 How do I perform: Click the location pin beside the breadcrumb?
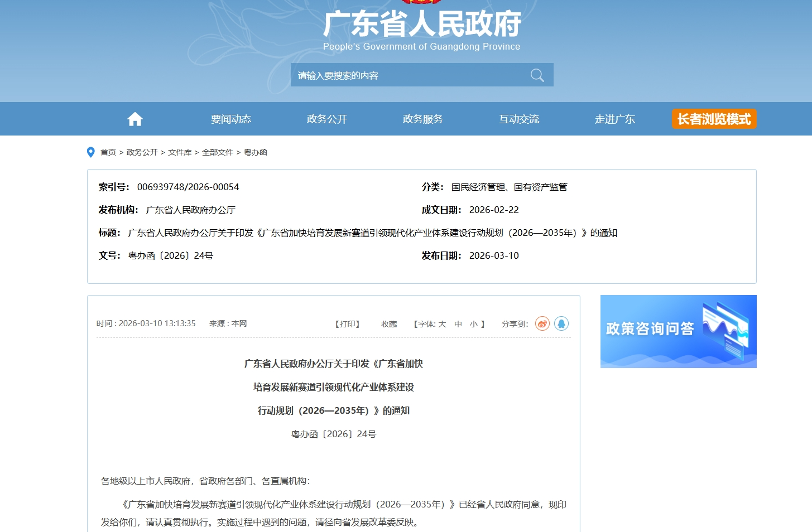[x=91, y=152]
